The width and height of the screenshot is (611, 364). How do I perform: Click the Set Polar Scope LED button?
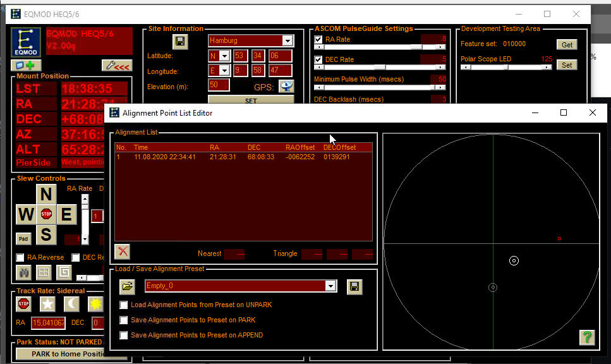pos(567,65)
